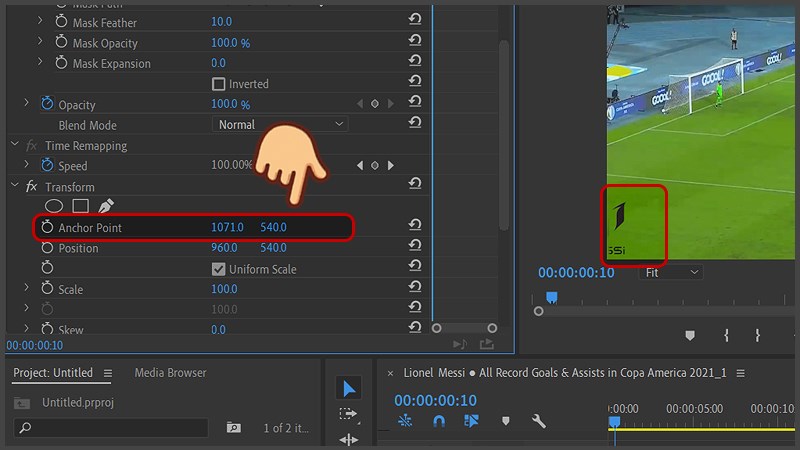Toggle linked selection in timeline
Screen dimensions: 800x450
[x=471, y=421]
